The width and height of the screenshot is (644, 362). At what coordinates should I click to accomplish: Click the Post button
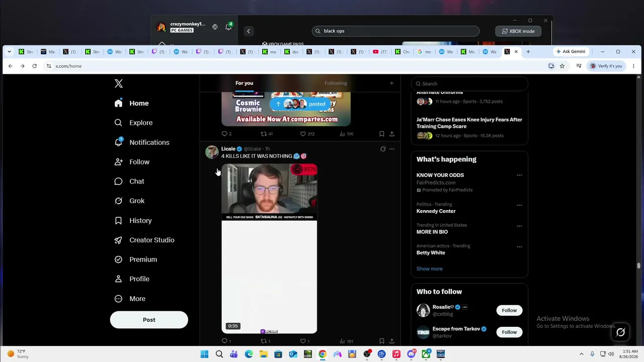click(149, 320)
